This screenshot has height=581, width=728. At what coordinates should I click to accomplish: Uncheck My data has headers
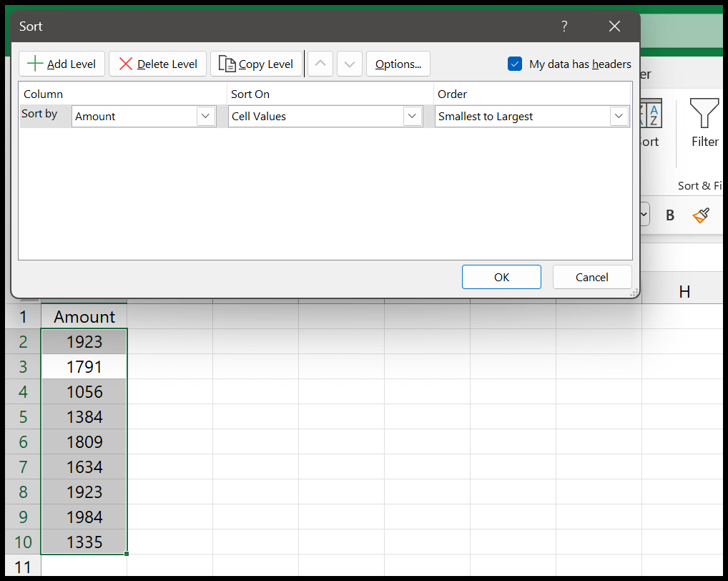click(515, 64)
